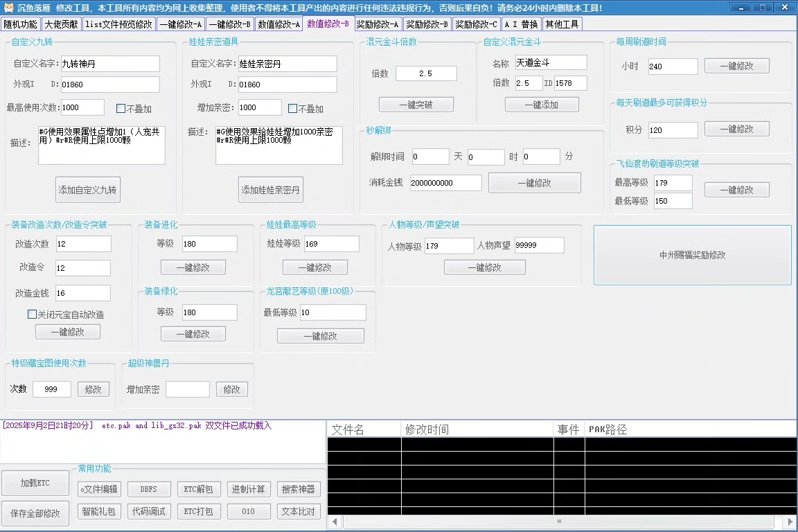798x532 pixels.
Task: Open 其他工具 tab
Action: coord(562,24)
